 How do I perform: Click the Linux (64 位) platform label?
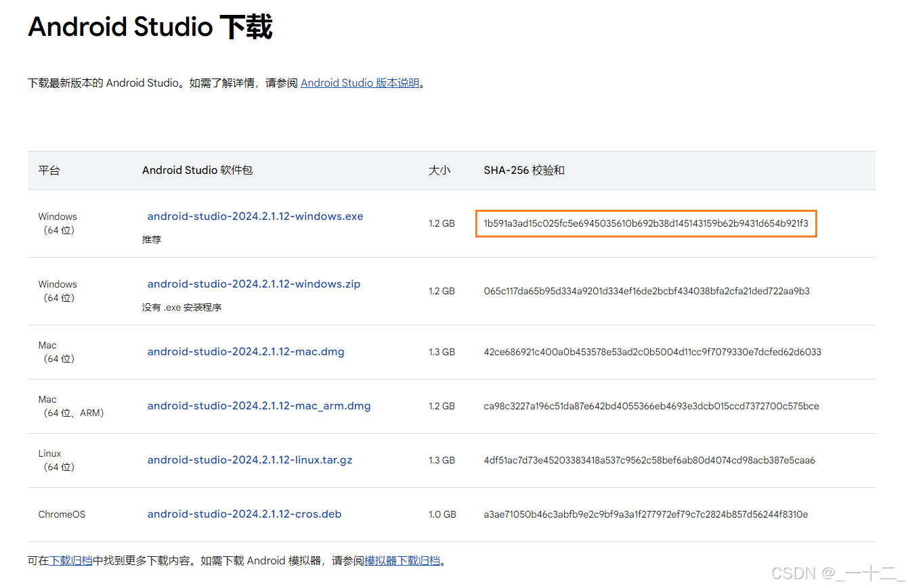click(57, 460)
